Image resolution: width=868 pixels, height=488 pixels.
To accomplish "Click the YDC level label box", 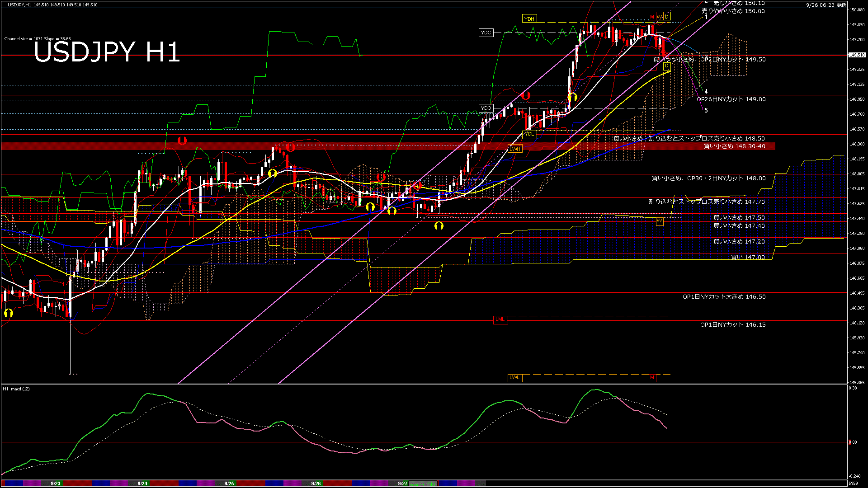I will pos(486,33).
